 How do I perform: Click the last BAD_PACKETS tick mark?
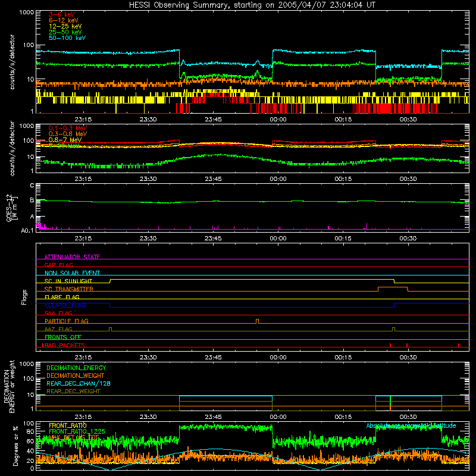pos(459,345)
